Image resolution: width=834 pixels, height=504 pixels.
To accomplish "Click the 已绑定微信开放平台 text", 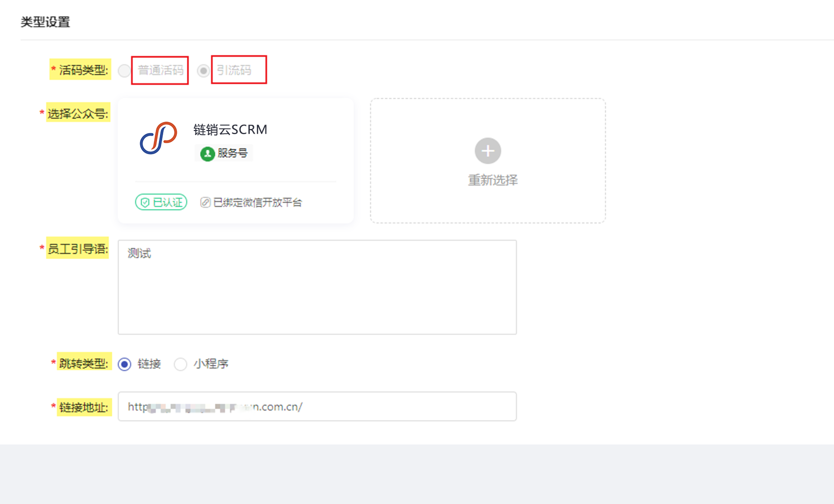I will (258, 203).
